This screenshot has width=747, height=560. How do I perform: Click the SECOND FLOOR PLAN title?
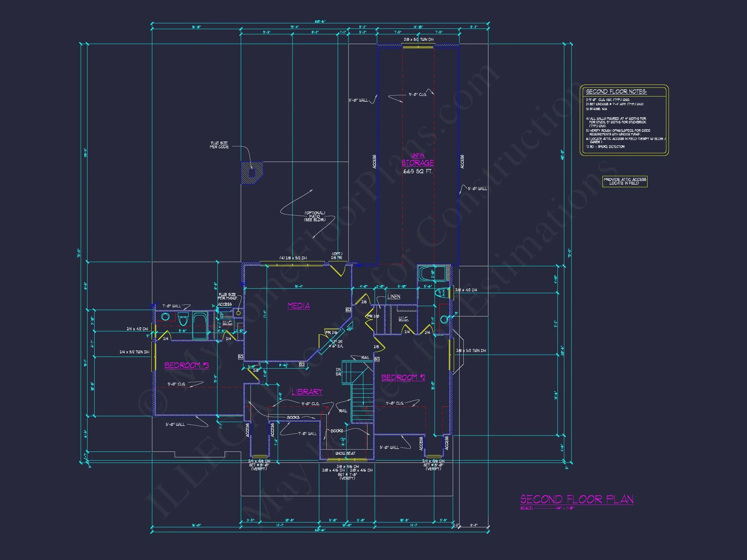click(x=577, y=499)
